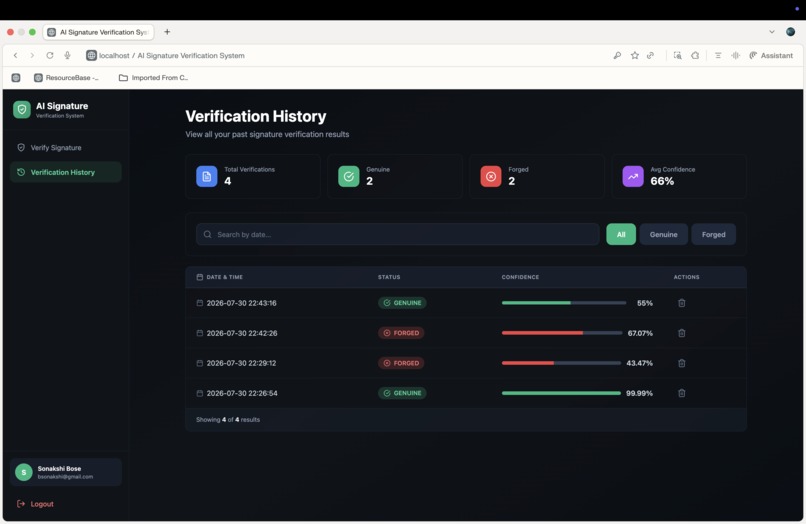This screenshot has height=524, width=806.
Task: Expand the tab list chevron
Action: point(772,32)
